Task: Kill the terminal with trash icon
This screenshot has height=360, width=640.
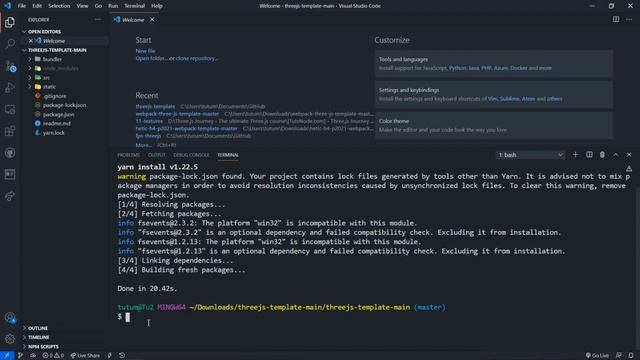Action: click(602, 155)
